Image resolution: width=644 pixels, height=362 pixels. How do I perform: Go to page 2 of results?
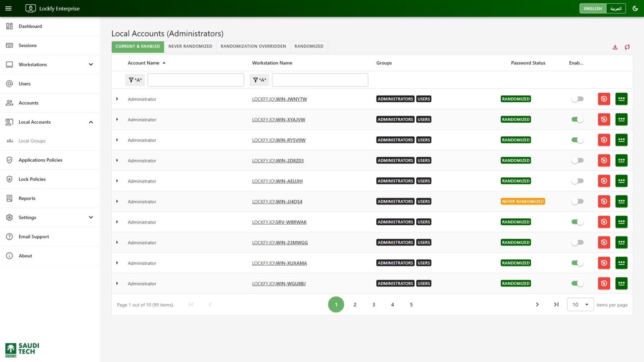355,305
